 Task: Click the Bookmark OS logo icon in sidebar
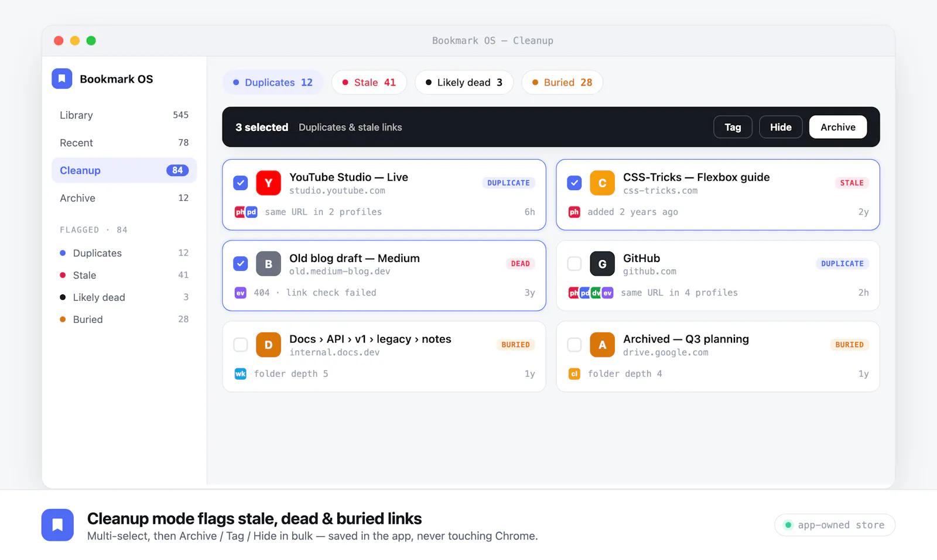(61, 78)
